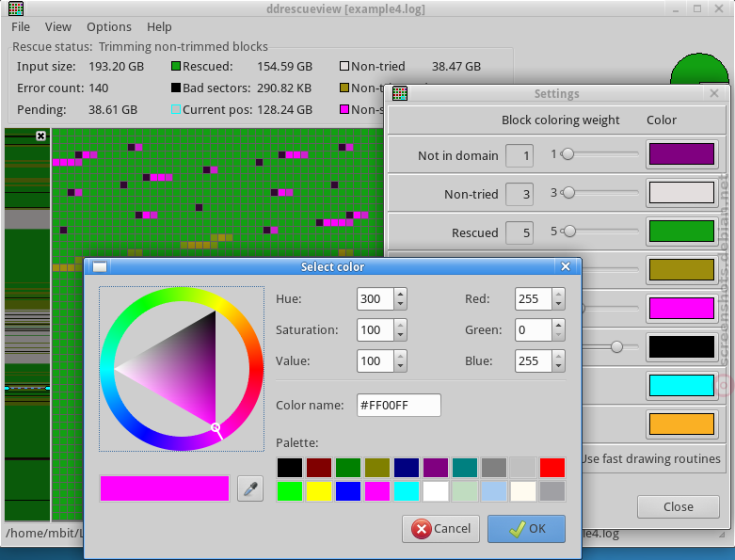Close the Select color dialog
The height and width of the screenshot is (560, 735).
(566, 266)
